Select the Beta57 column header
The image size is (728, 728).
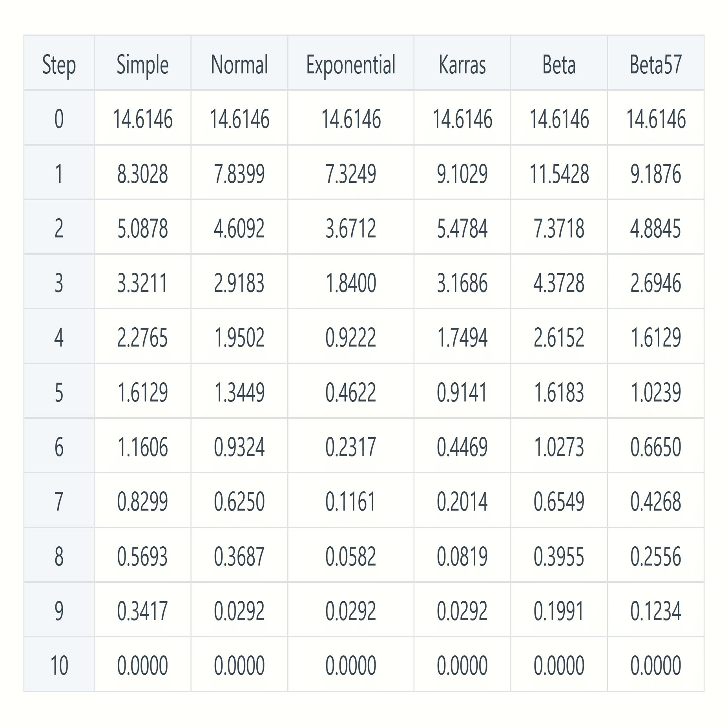[x=656, y=64]
